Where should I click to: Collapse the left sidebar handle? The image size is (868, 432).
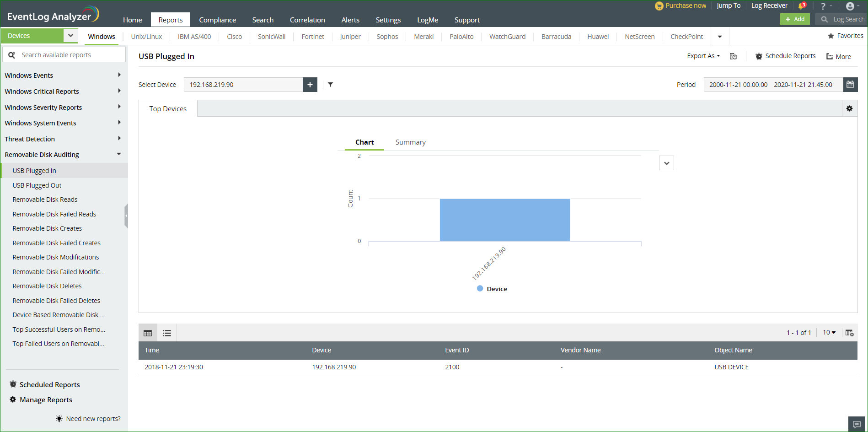(x=126, y=216)
